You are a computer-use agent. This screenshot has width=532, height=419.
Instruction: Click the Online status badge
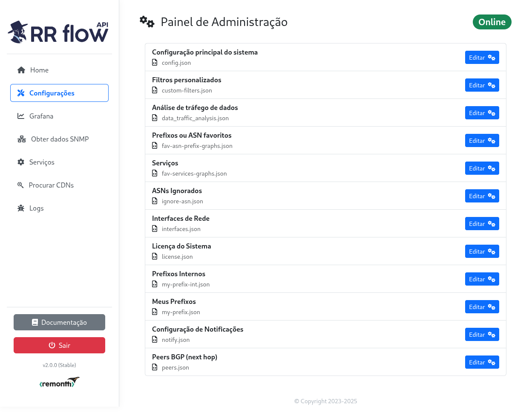coord(492,22)
